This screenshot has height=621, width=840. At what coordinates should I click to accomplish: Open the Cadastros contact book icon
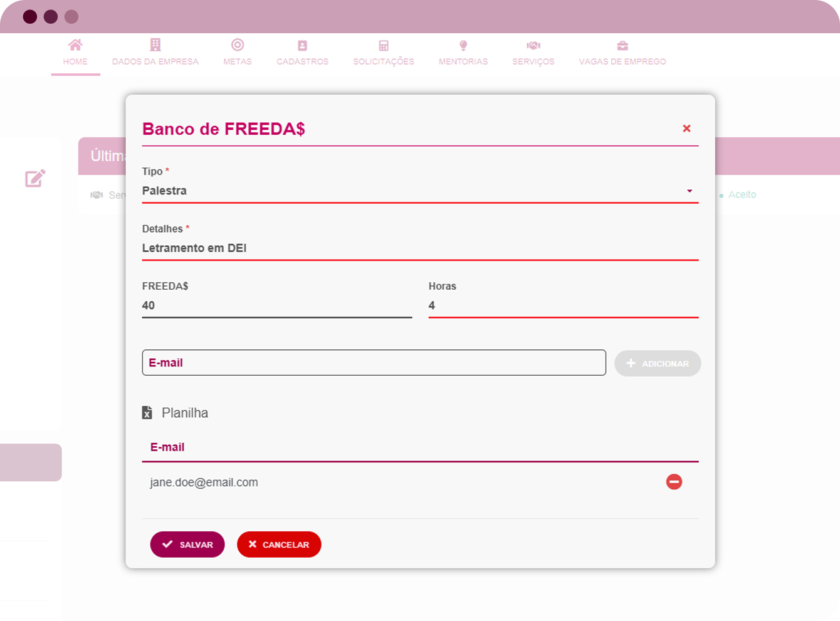tap(303, 45)
